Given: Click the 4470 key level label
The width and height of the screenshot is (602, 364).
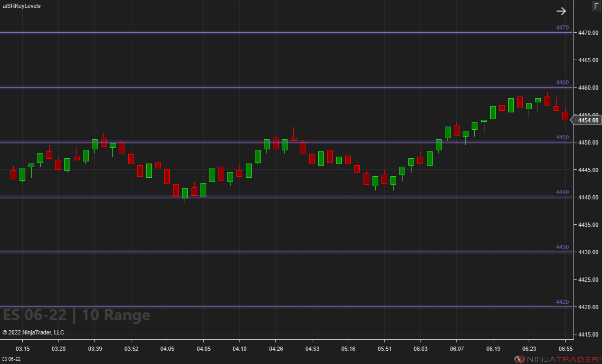Looking at the screenshot, I should [562, 27].
